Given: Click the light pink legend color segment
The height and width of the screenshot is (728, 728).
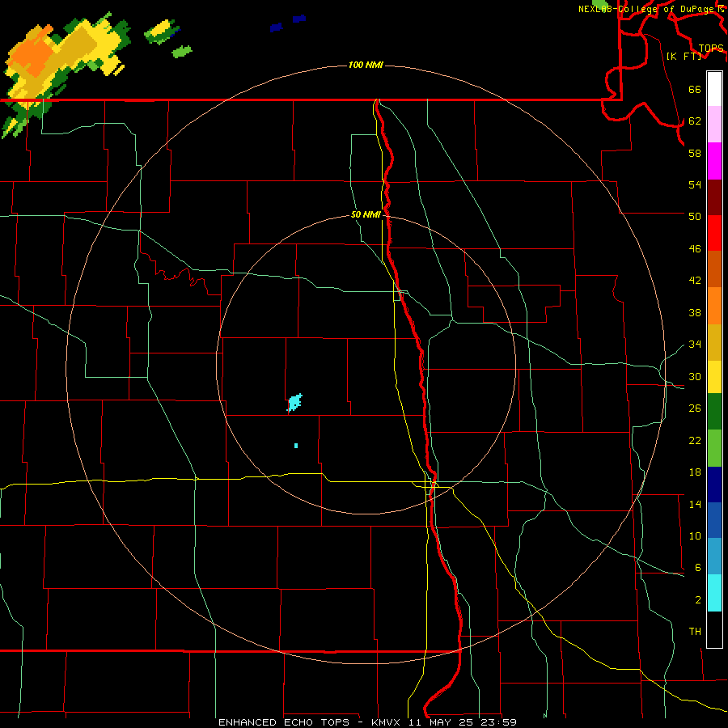Looking at the screenshot, I should 714,124.
